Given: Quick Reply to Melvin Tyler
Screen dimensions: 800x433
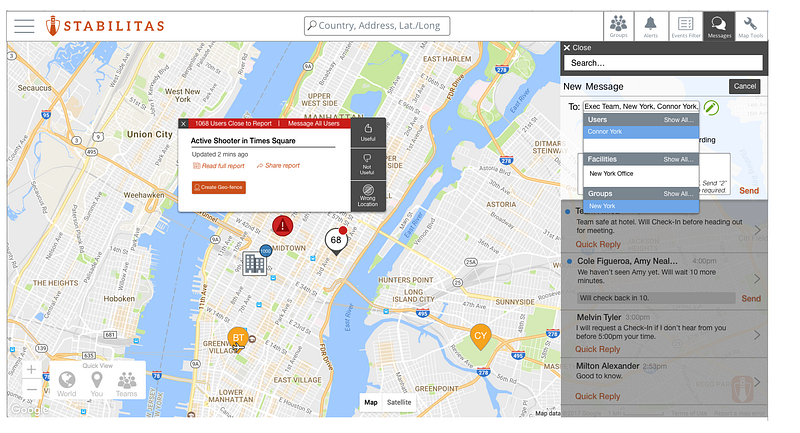Looking at the screenshot, I should (597, 349).
